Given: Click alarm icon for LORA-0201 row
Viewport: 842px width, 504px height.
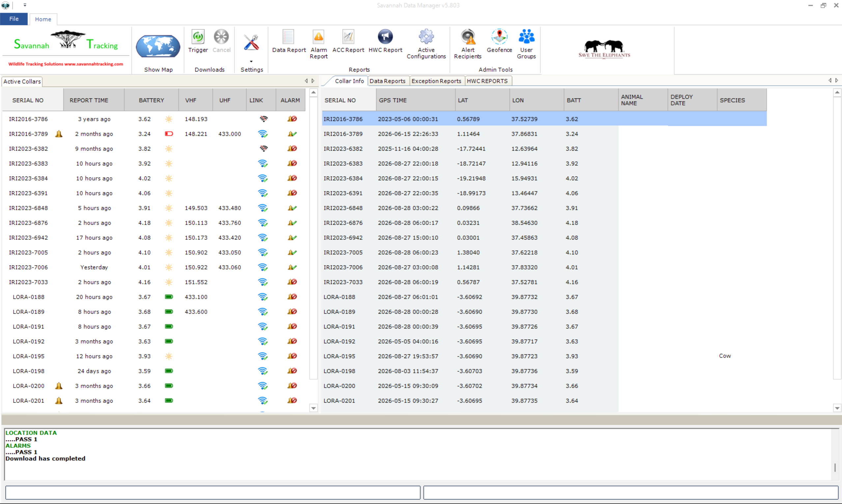Looking at the screenshot, I should (x=292, y=401).
